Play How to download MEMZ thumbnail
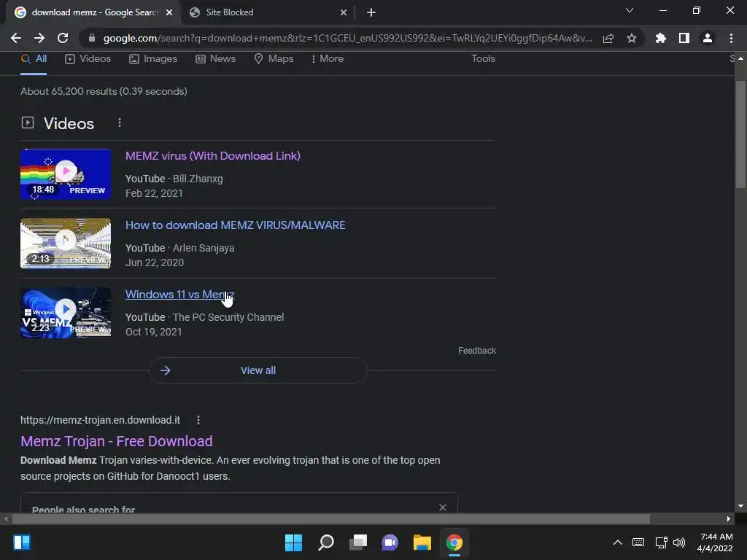 pyautogui.click(x=66, y=244)
